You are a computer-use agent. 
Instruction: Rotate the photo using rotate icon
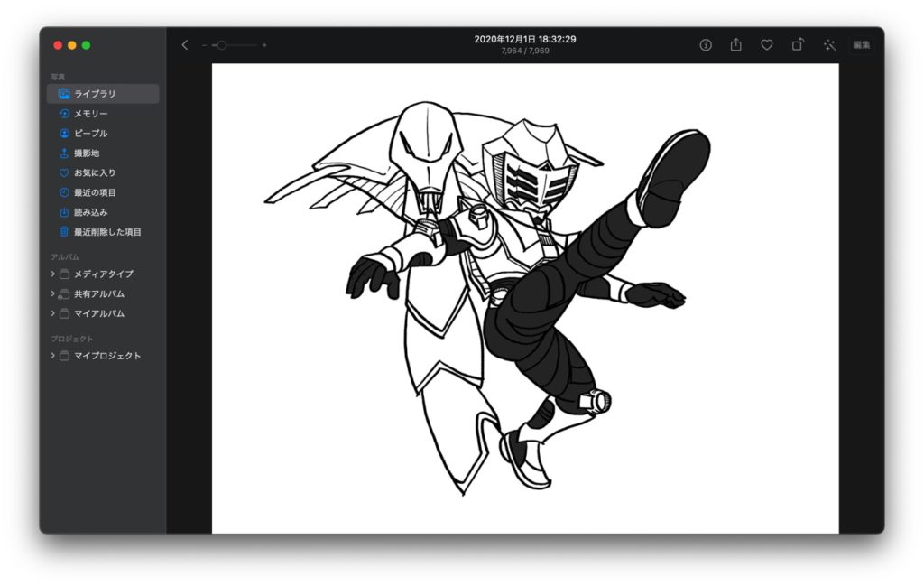pos(798,44)
